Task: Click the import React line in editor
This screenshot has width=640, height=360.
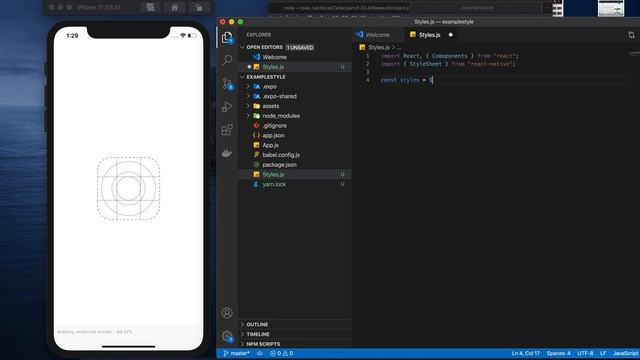Action: point(450,56)
